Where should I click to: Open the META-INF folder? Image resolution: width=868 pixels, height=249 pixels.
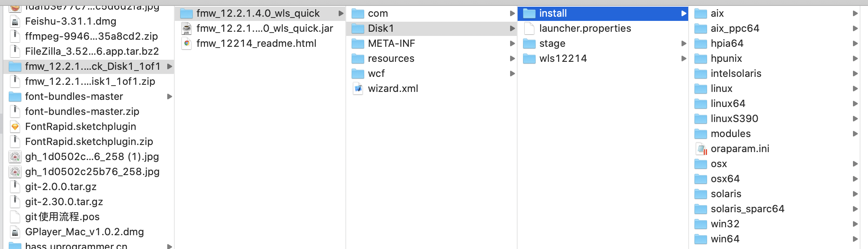coord(391,43)
